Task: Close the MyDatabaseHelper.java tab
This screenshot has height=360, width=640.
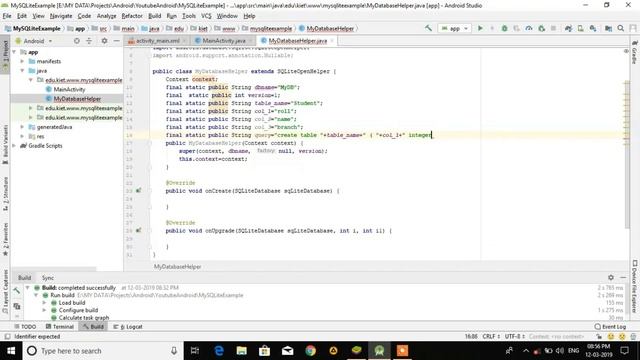Action: [332, 41]
